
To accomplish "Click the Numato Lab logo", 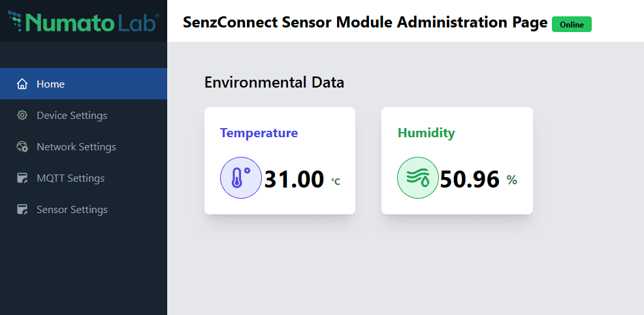I will pyautogui.click(x=84, y=21).
